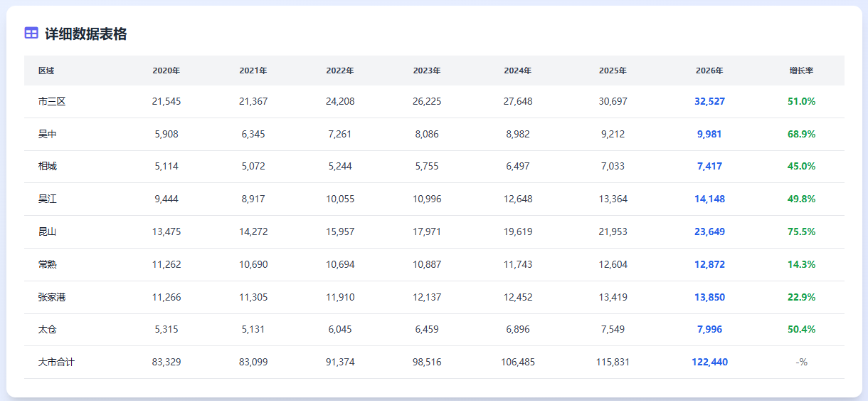Click the 2023年 column header
Image resolution: width=868 pixels, height=401 pixels.
427,71
